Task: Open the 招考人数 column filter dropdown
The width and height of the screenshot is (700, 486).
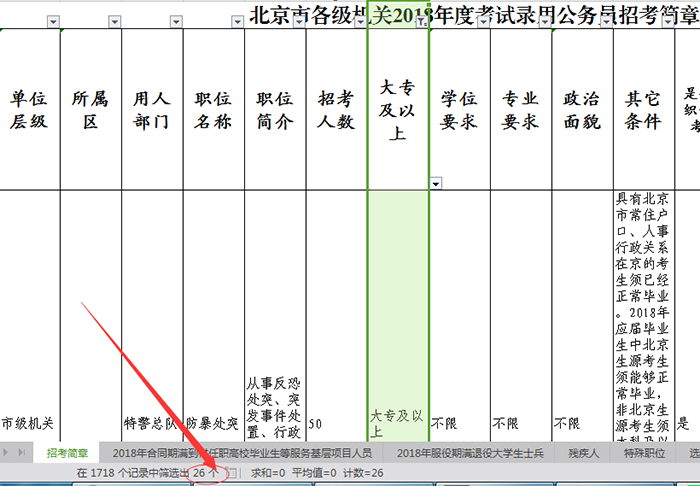Action: point(360,21)
